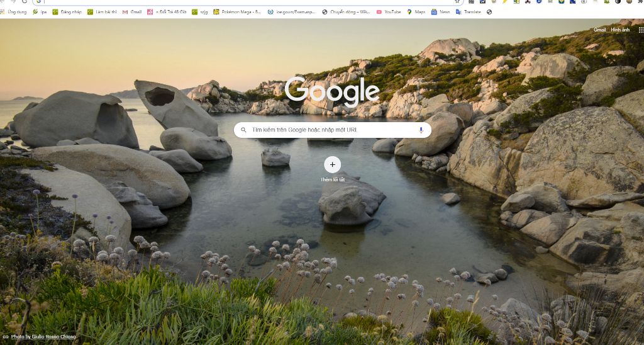Image resolution: width=644 pixels, height=345 pixels.
Task: Open the YouTube bookmark
Action: (389, 12)
